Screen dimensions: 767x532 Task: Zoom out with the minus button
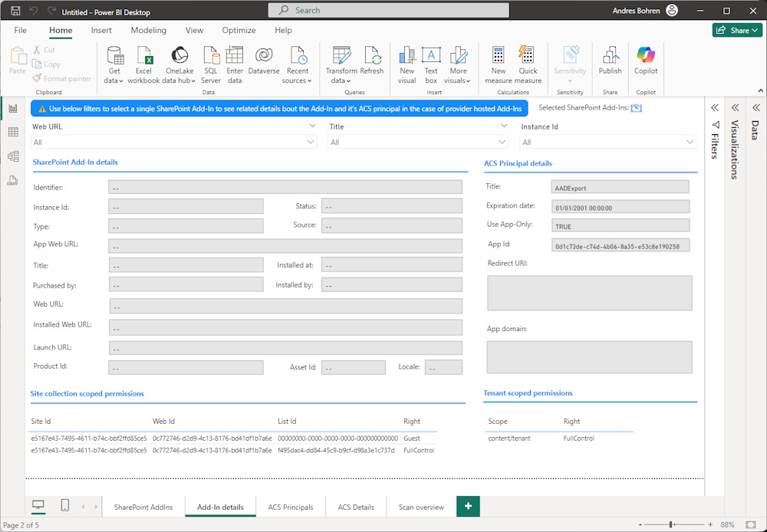[x=640, y=524]
